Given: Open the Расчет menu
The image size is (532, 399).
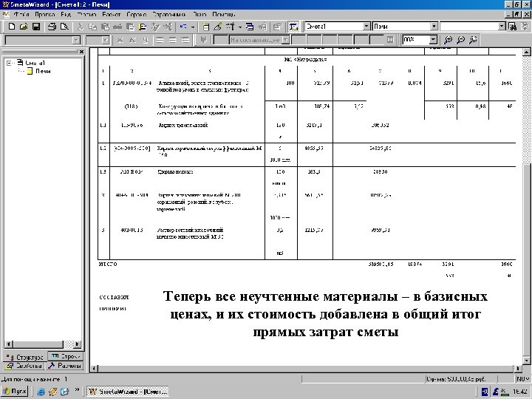Looking at the screenshot, I should [112, 15].
